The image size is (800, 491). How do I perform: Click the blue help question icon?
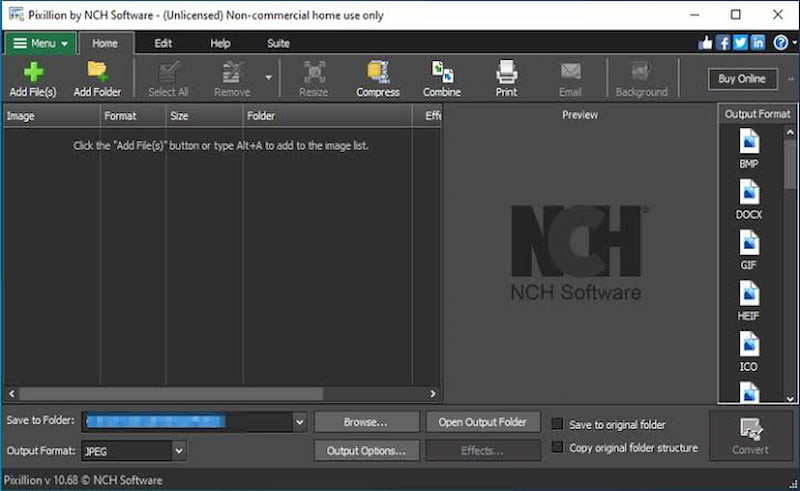(781, 43)
